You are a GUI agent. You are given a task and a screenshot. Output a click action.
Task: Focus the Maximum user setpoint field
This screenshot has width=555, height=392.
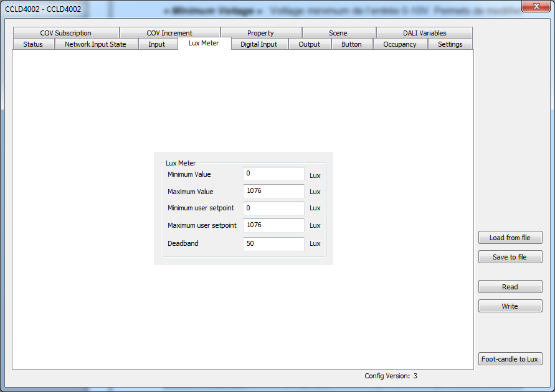273,225
